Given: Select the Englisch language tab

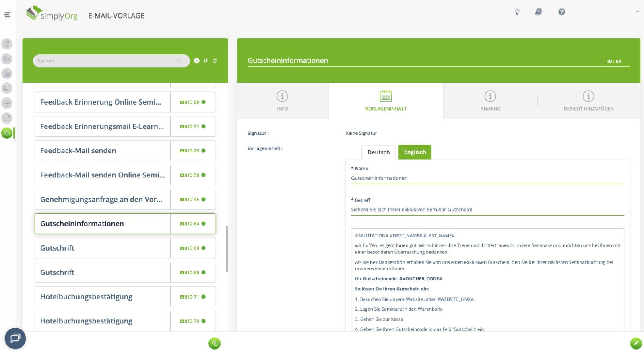Looking at the screenshot, I should (x=415, y=152).
